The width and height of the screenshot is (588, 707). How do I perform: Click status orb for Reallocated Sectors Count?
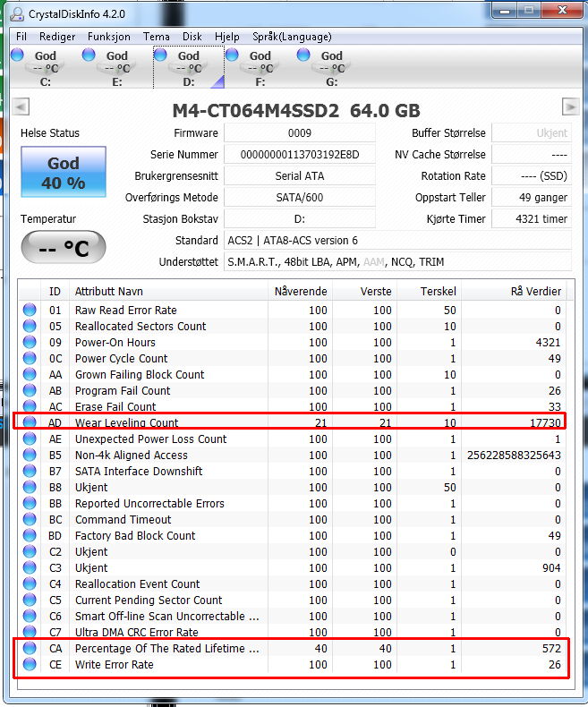(x=30, y=326)
